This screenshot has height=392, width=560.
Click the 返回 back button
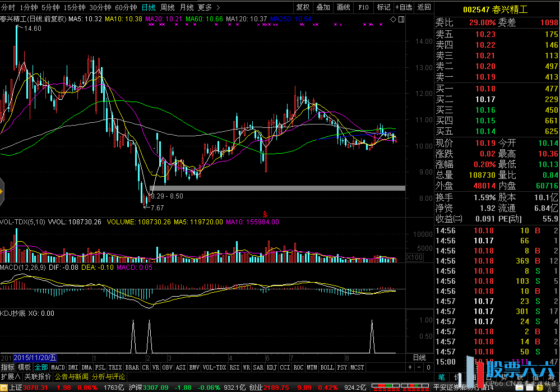[x=424, y=7]
